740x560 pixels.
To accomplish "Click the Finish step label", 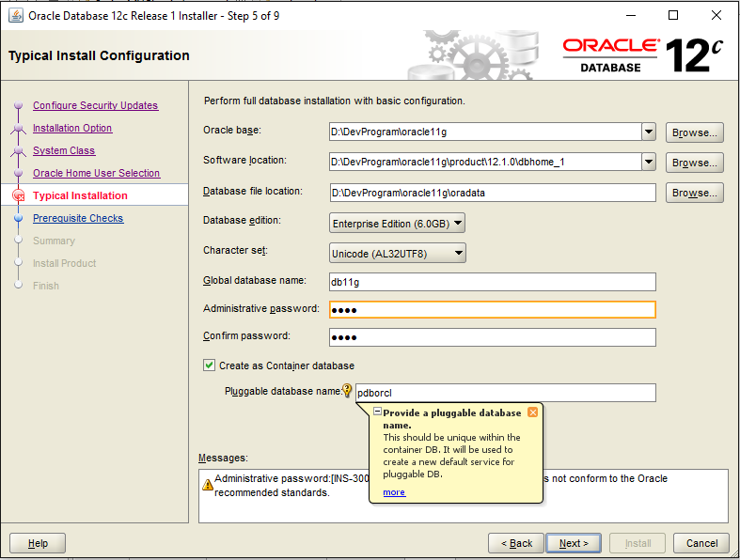I will pos(46,286).
